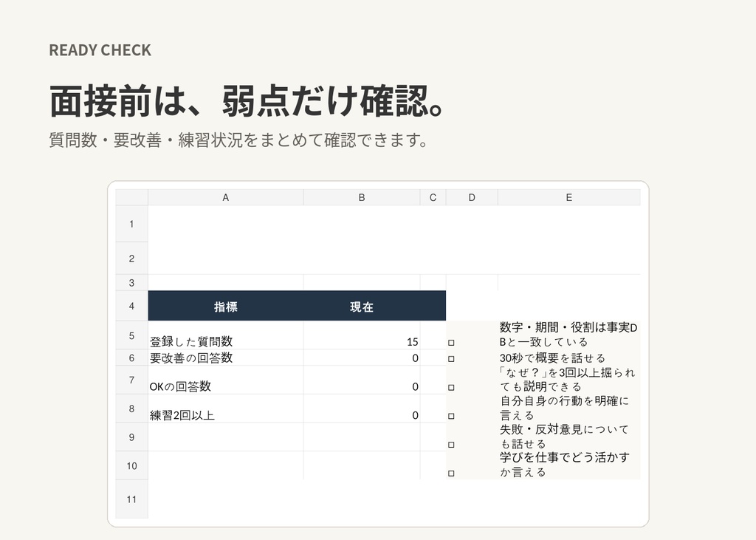Select row 9 header

pyautogui.click(x=131, y=437)
